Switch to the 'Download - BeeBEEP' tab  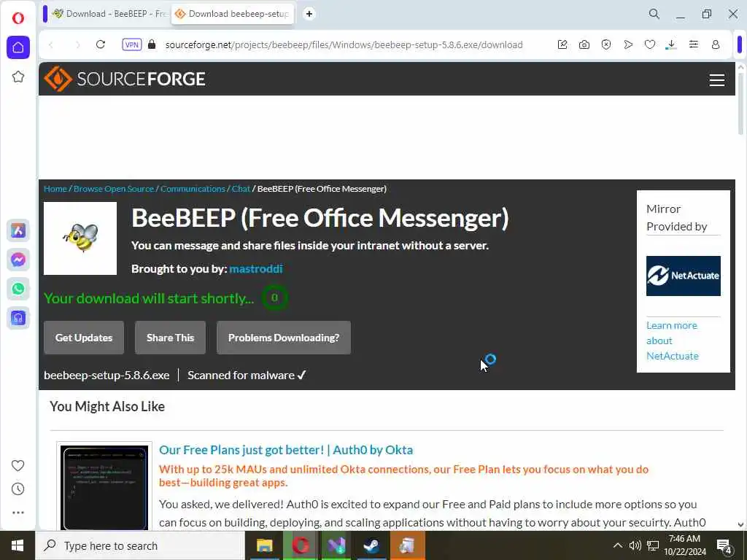109,14
